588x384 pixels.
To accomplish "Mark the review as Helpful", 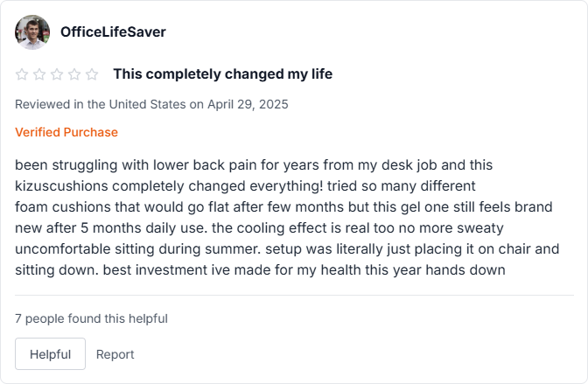I will (50, 354).
